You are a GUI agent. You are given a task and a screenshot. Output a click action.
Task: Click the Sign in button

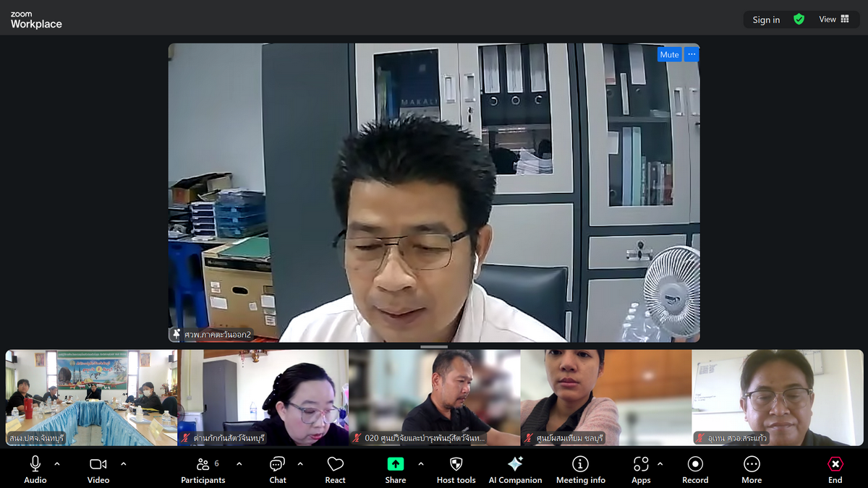pyautogui.click(x=766, y=20)
